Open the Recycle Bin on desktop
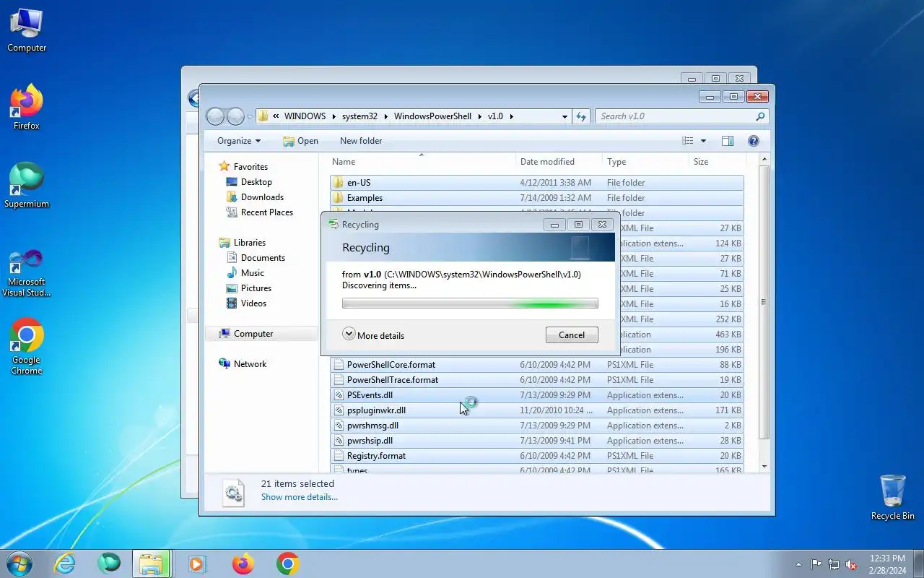The width and height of the screenshot is (924, 578). pos(893,497)
